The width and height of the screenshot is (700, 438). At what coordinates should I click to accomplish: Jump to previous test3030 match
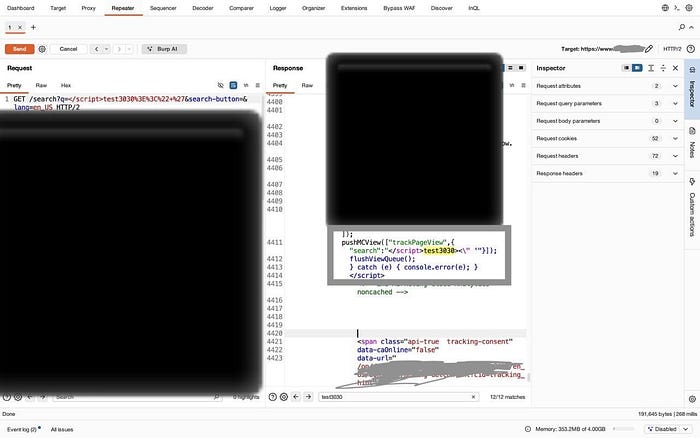[x=296, y=397]
